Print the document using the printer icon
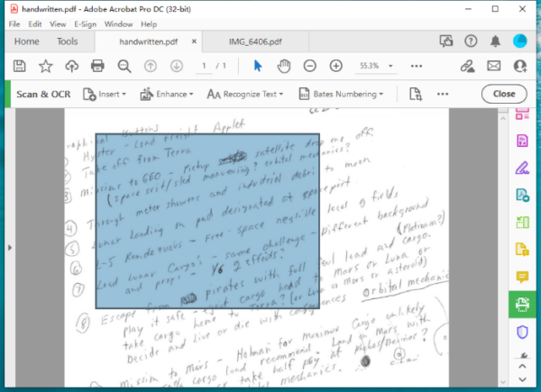Screen dimensions: 541x392 tap(97, 66)
